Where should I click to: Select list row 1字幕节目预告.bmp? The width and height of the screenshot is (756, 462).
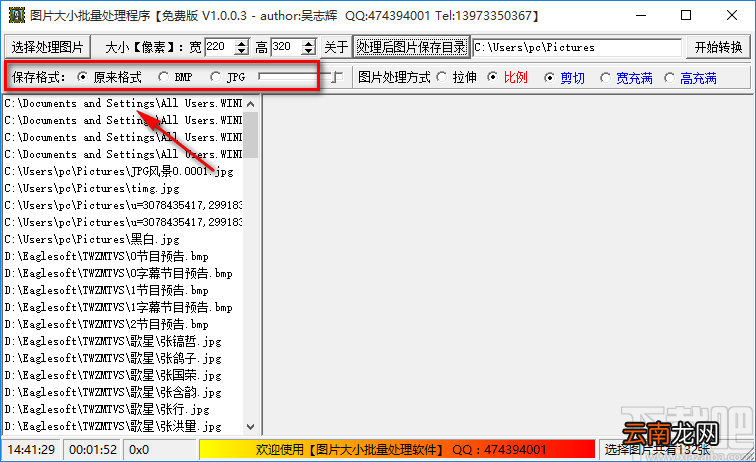tap(123, 307)
